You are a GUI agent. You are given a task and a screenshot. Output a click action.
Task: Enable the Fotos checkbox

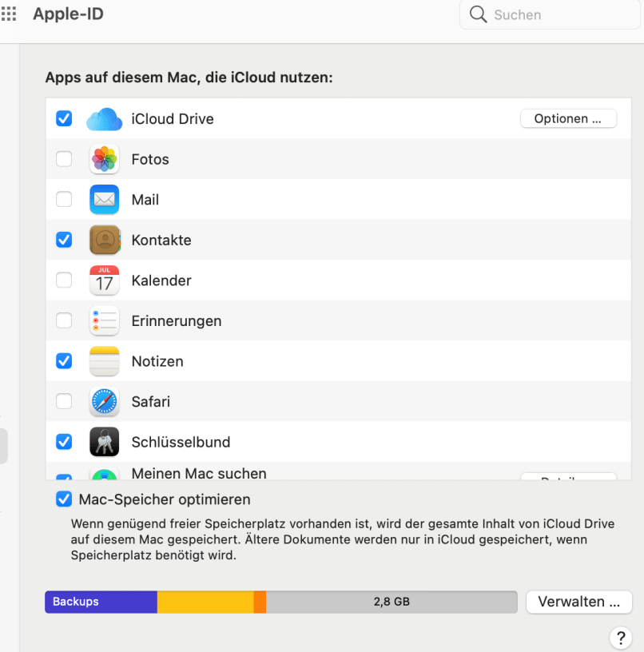[x=64, y=159]
